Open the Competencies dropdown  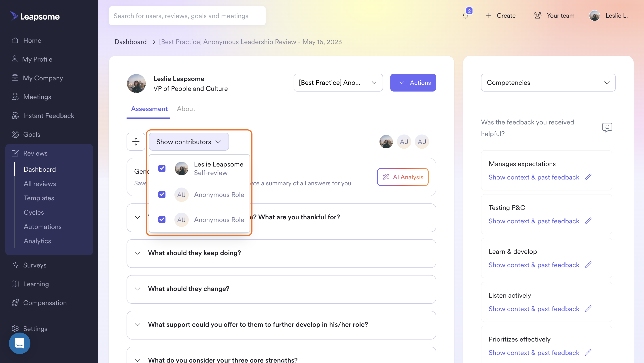[548, 82]
